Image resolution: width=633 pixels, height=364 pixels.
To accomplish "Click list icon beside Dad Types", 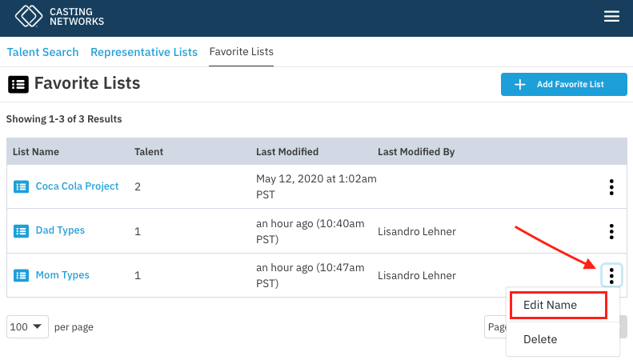I will coord(21,231).
